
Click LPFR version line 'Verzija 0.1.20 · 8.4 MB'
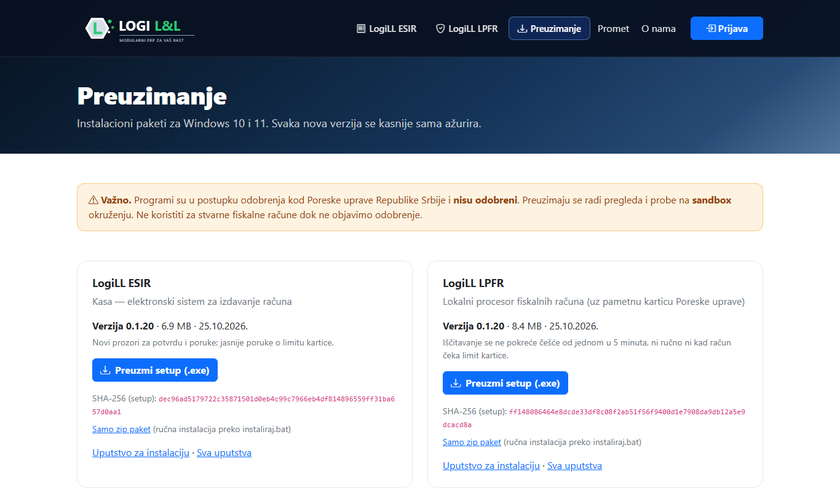click(520, 326)
